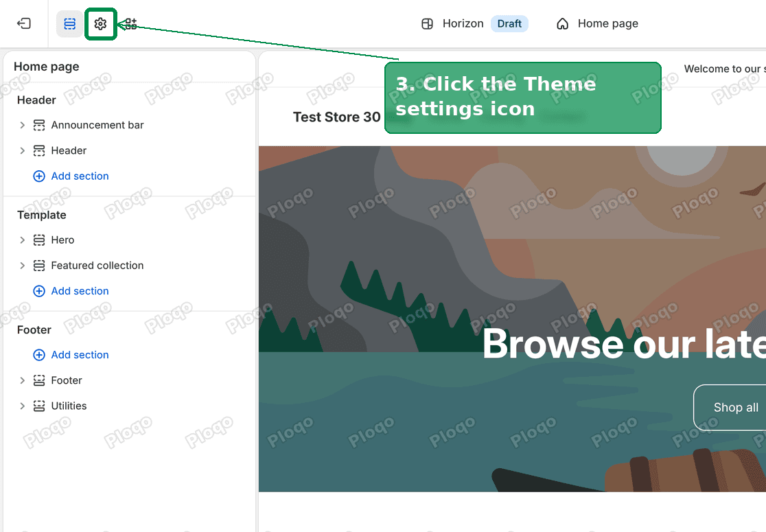Viewport: 766px width, 532px height.
Task: Click the Draft status badge
Action: click(x=509, y=23)
